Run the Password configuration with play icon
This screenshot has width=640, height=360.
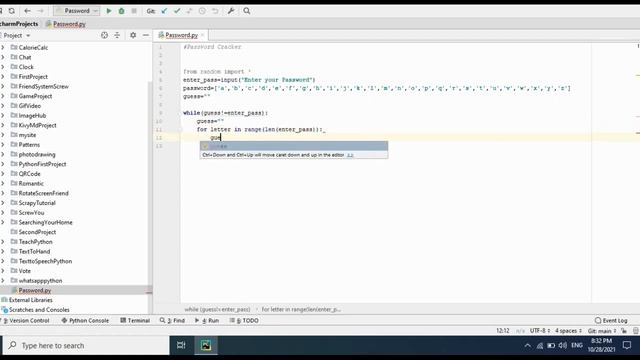(109, 11)
